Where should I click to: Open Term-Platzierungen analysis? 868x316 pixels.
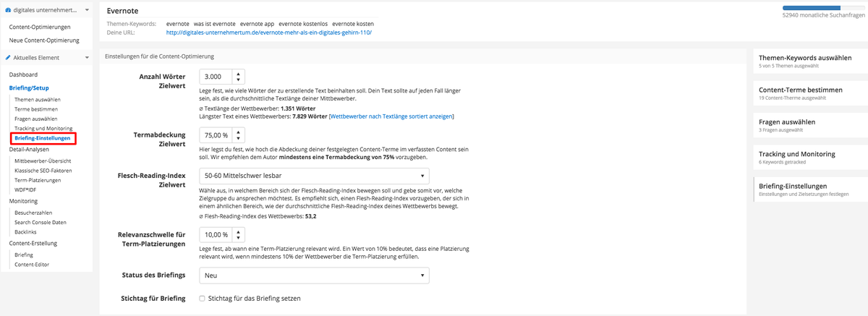pos(38,180)
